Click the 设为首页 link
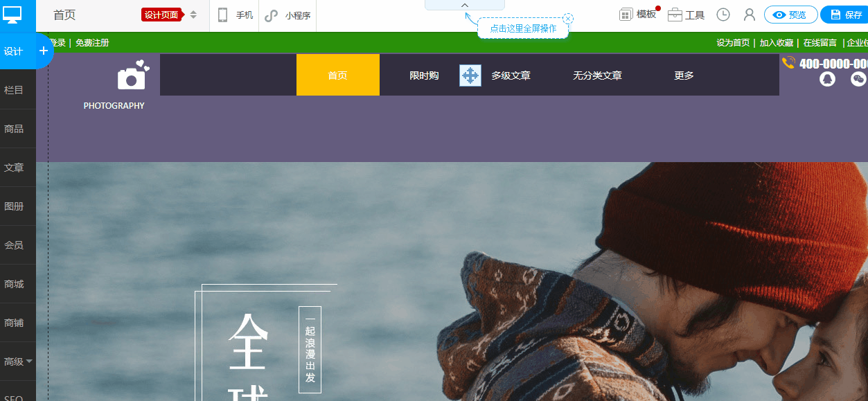Screen dimensions: 868x401 point(733,43)
